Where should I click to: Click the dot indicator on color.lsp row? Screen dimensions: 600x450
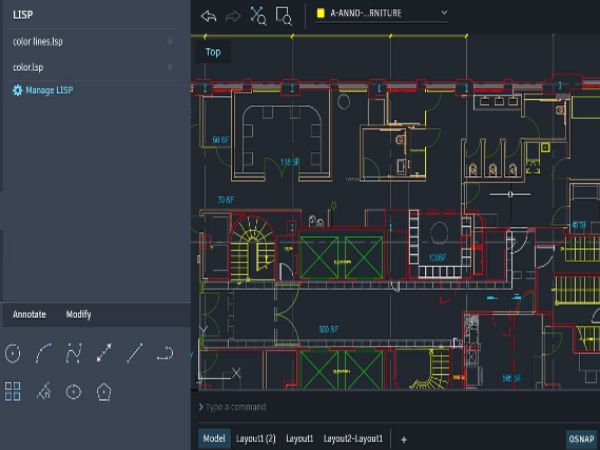(x=170, y=67)
